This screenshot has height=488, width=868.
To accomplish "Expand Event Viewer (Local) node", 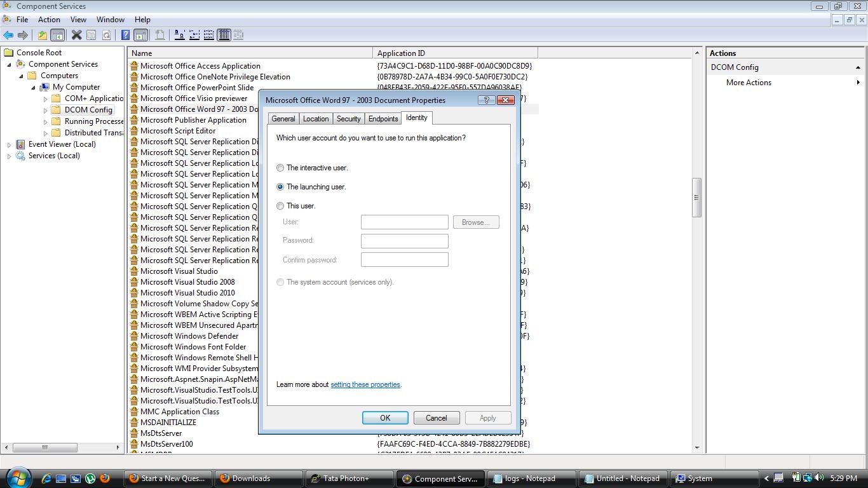I will point(9,145).
